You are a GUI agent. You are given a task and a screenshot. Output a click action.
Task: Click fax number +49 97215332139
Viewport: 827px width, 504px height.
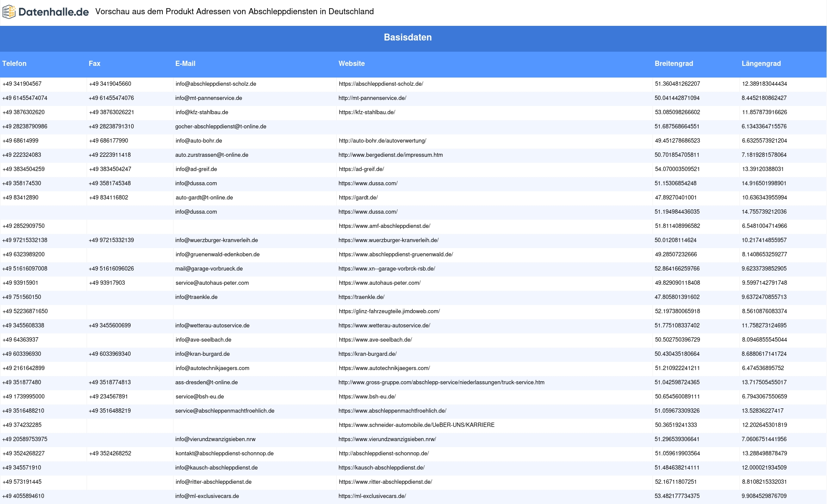click(111, 240)
